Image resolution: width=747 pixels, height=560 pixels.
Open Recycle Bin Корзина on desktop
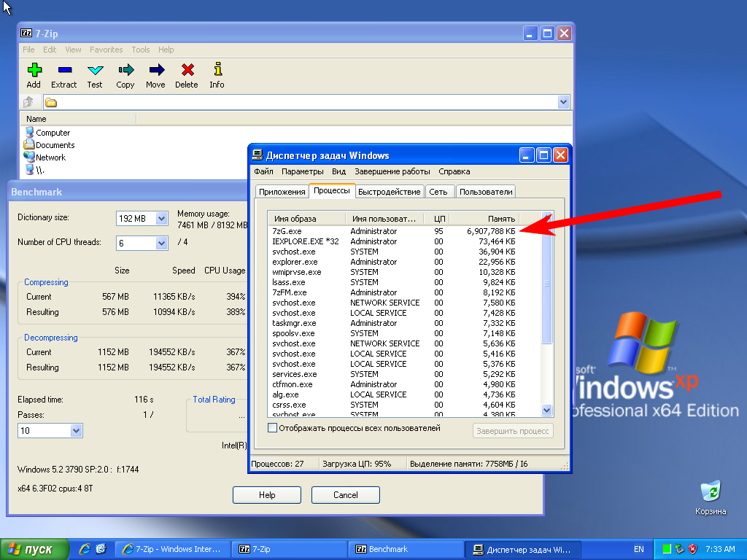coord(711,498)
